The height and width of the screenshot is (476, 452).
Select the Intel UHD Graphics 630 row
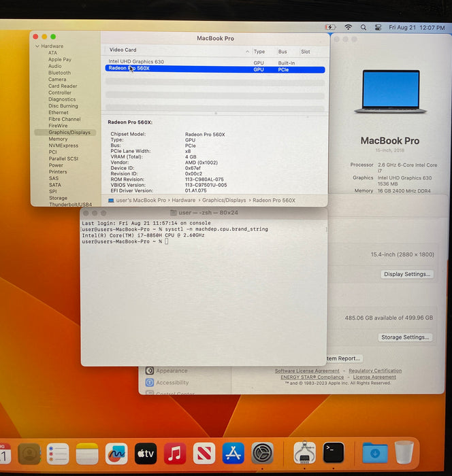(215, 63)
